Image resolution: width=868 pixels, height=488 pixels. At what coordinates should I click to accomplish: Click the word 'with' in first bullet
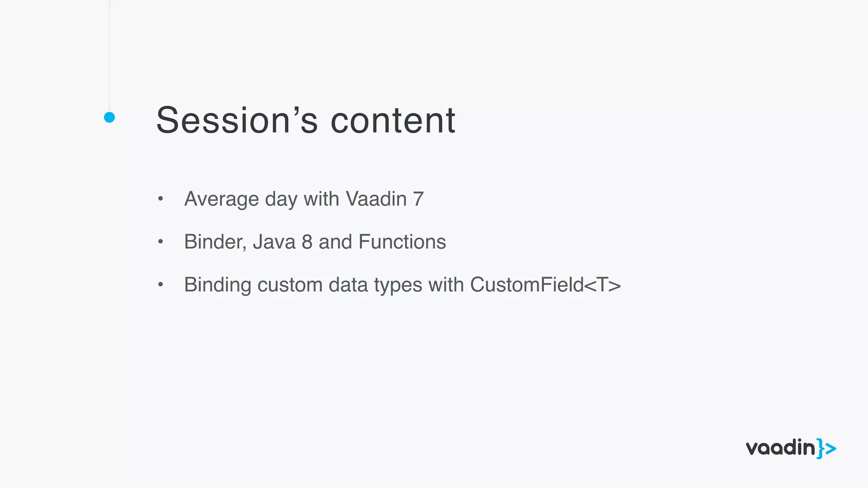tap(321, 199)
